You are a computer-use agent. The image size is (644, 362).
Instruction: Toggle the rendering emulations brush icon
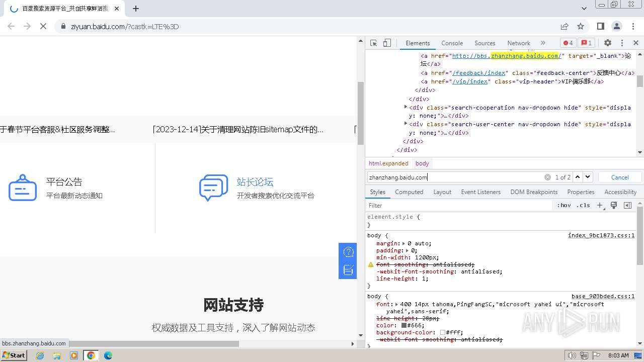614,205
